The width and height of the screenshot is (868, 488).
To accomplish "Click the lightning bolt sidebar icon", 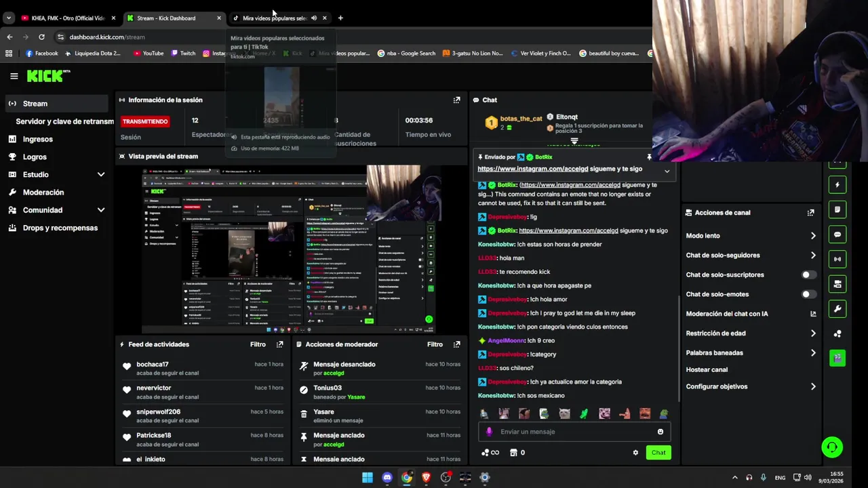I will coord(837,184).
